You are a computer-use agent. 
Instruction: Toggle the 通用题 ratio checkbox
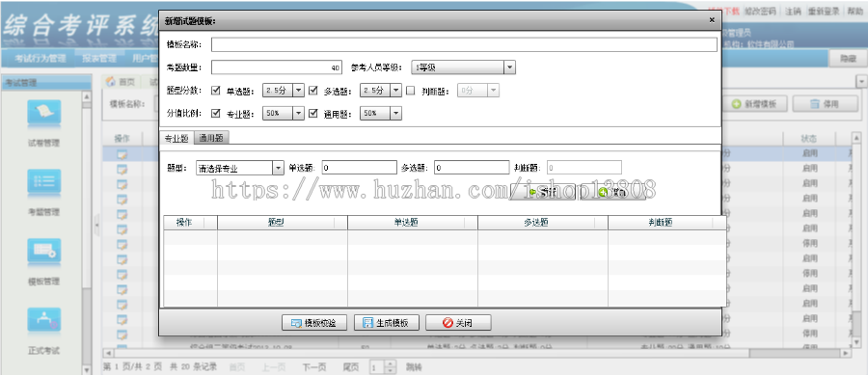point(313,113)
